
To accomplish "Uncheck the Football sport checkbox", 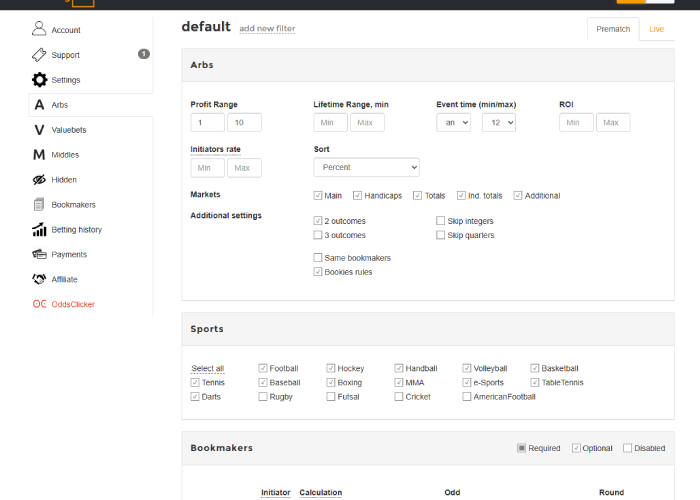I will click(263, 368).
